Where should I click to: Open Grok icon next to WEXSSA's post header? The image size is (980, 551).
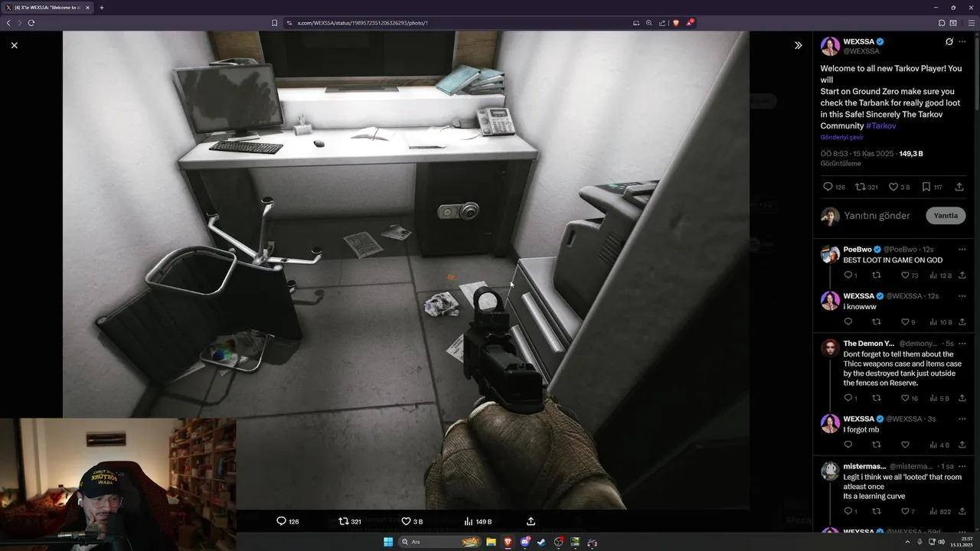(949, 41)
